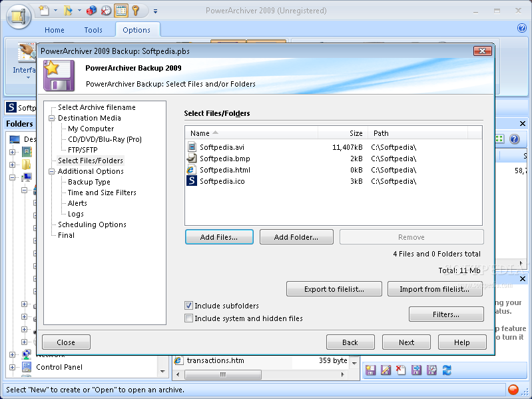The width and height of the screenshot is (532, 399).
Task: Click the blue help question mark in ribbon
Action: tap(522, 28)
